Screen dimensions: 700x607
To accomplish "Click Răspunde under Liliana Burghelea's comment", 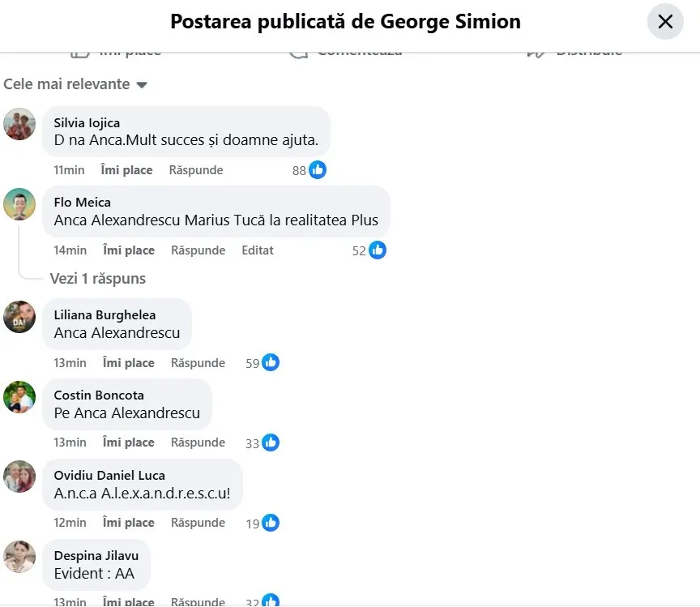I will [198, 362].
